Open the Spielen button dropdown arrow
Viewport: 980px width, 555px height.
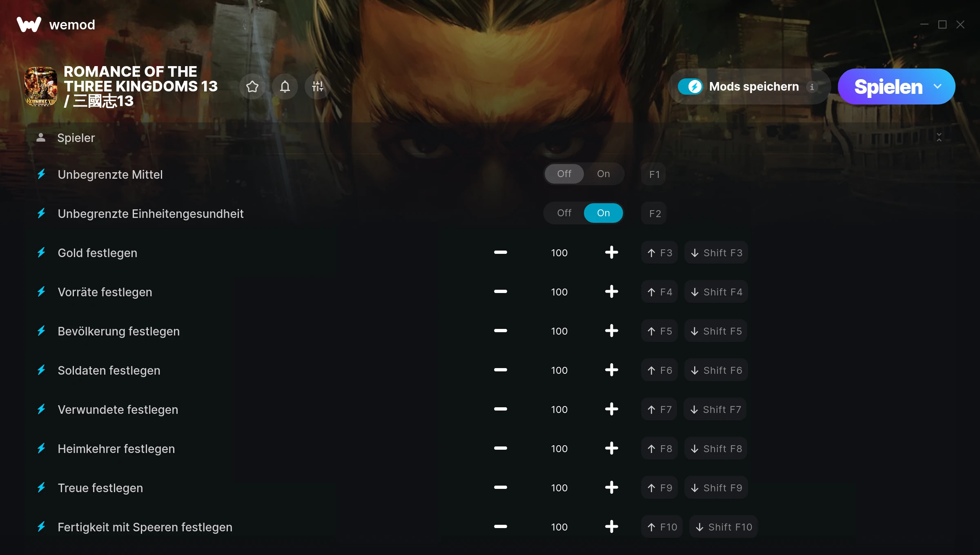pos(938,87)
